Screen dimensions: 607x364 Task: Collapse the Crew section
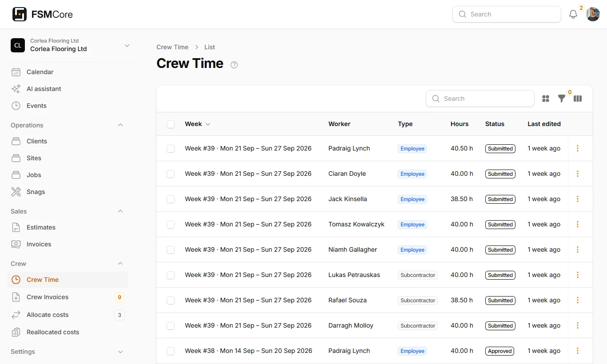pyautogui.click(x=120, y=264)
